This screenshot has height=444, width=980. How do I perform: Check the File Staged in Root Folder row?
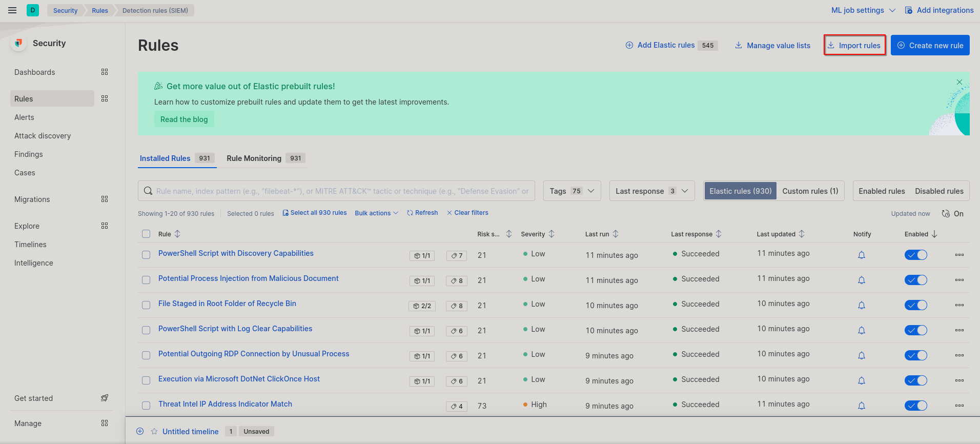point(146,305)
